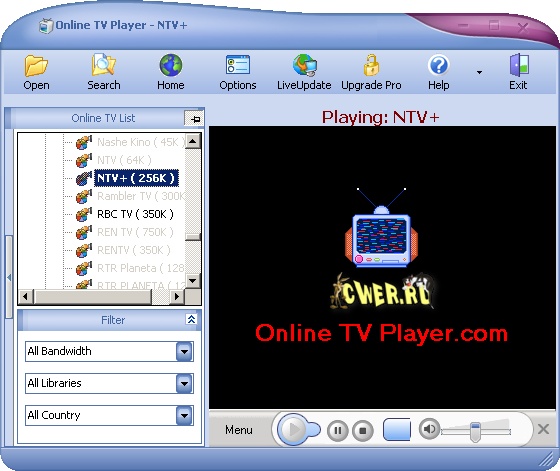
Task: Click the Open folder icon in toolbar
Action: 36,66
